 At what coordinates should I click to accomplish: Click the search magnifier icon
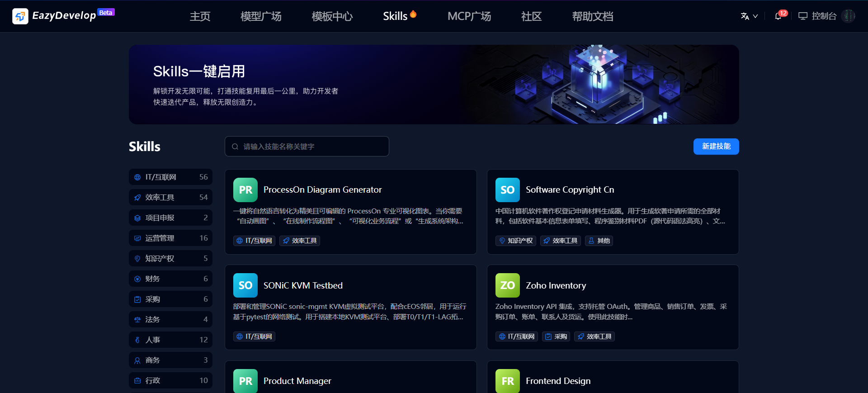pos(235,147)
